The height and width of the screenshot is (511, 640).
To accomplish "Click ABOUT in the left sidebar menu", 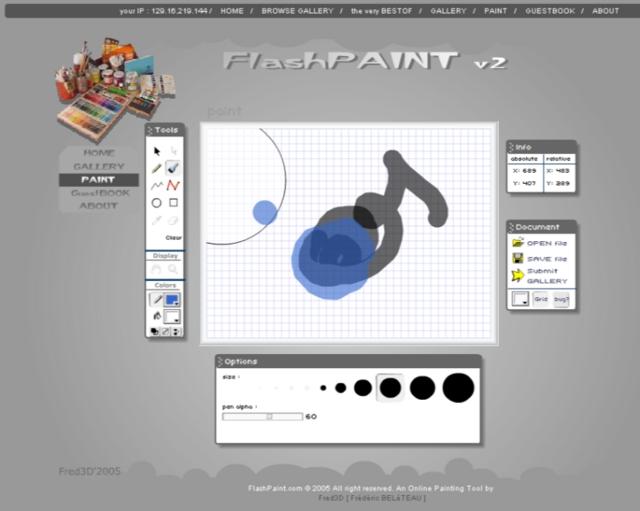I will pos(99,206).
